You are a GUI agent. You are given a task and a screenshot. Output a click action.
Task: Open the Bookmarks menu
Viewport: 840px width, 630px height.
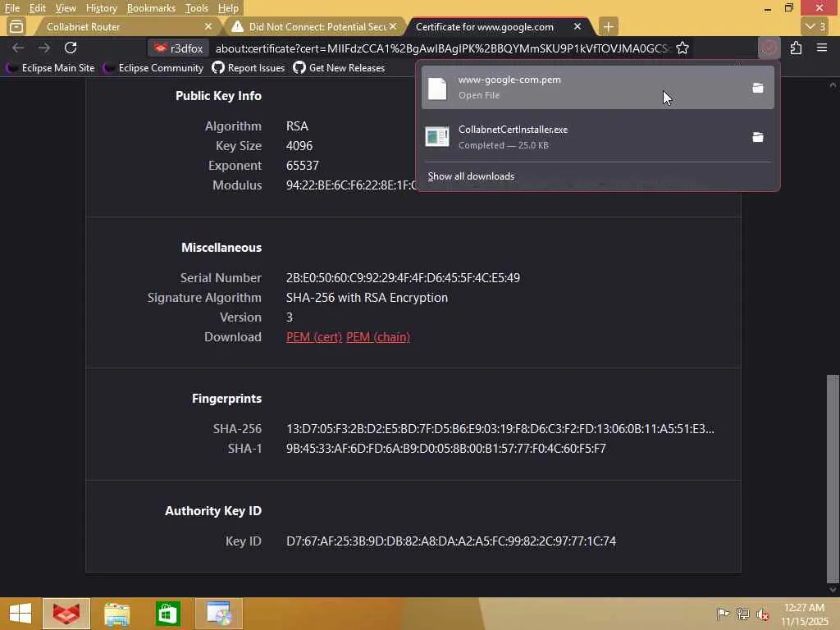[151, 8]
